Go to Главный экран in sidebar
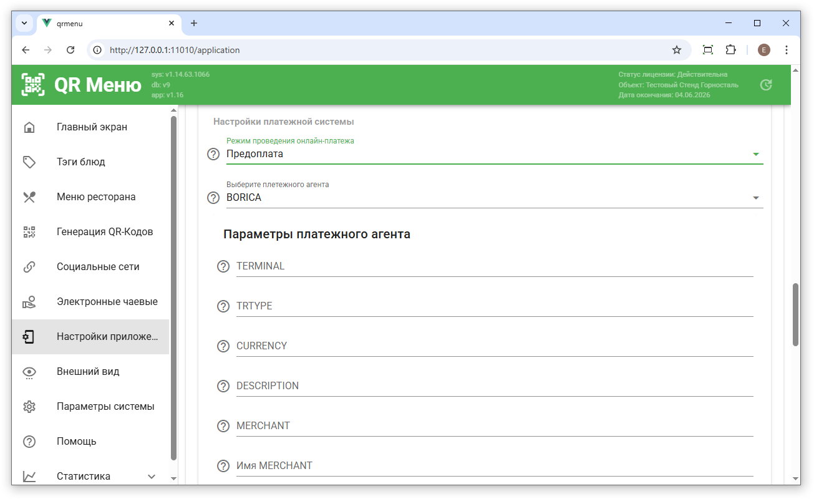 click(x=90, y=127)
